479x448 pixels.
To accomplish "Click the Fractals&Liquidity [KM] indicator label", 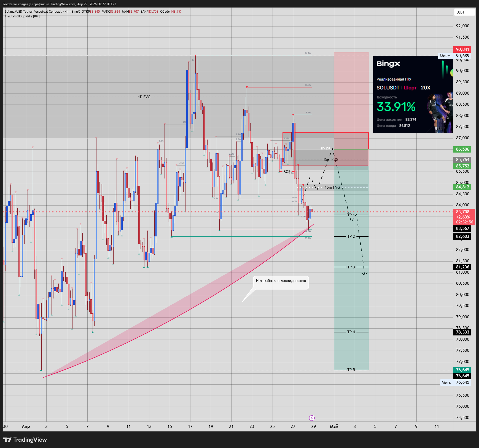I will [22, 16].
